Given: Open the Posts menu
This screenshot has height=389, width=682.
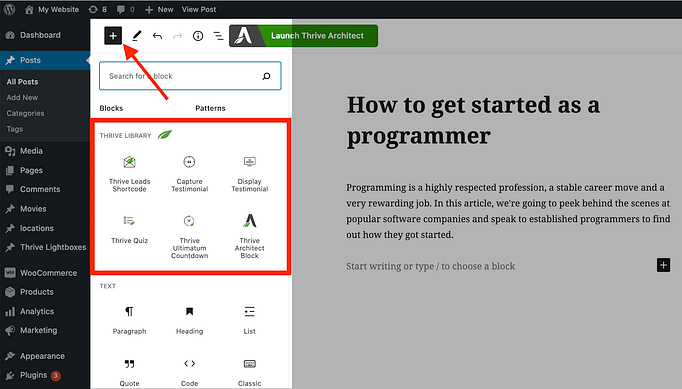Looking at the screenshot, I should [45, 60].
